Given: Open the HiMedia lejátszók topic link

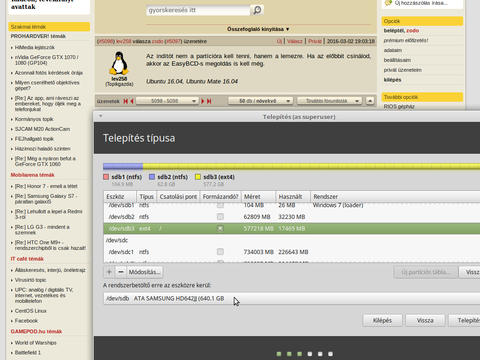Looking at the screenshot, I should coord(35,47).
